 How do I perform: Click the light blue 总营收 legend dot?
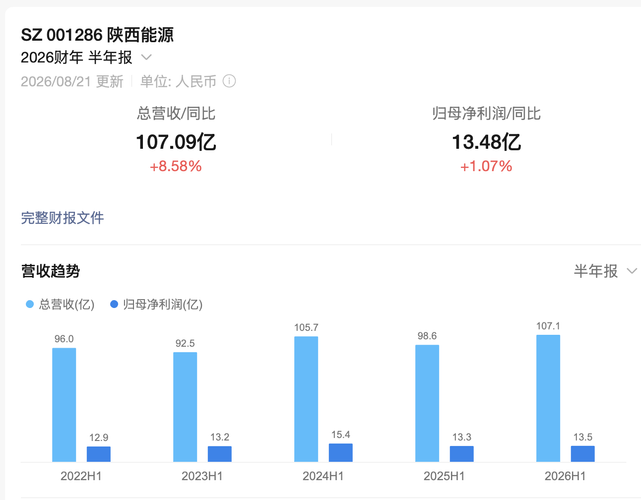coord(29,304)
